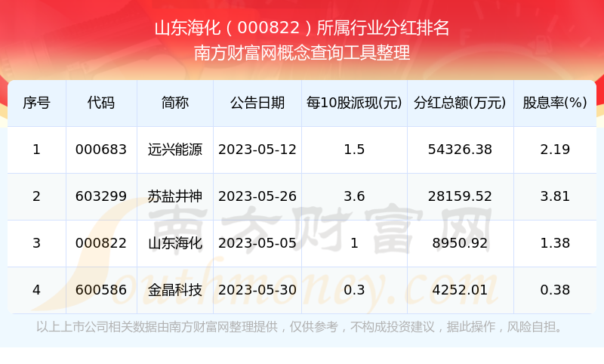Select stock code 000683

click(x=101, y=150)
